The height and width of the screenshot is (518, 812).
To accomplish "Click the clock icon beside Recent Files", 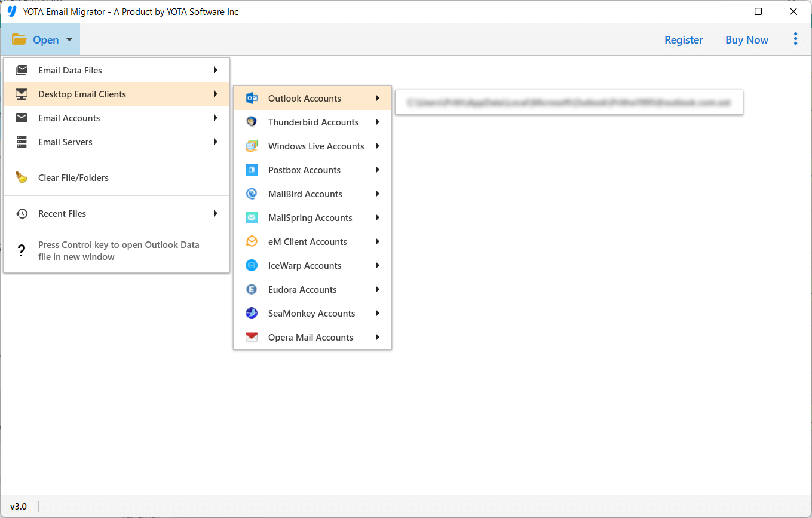I will click(22, 213).
